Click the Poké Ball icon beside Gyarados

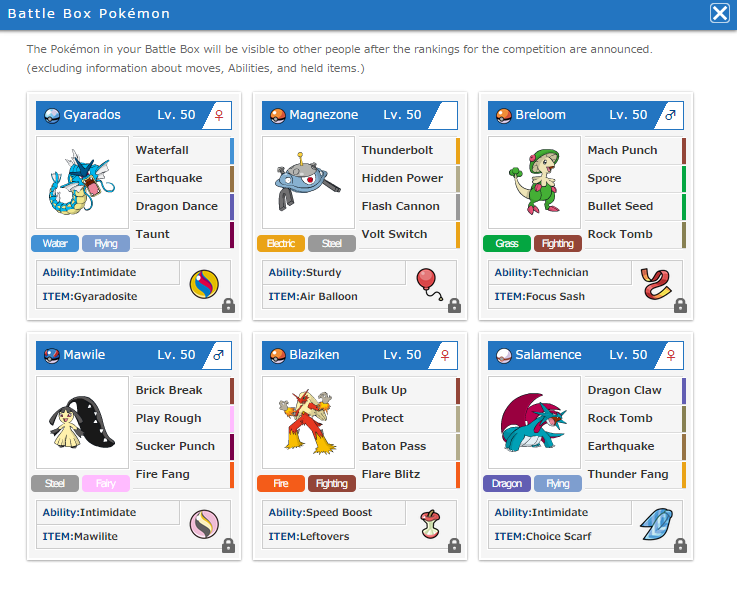click(x=52, y=116)
